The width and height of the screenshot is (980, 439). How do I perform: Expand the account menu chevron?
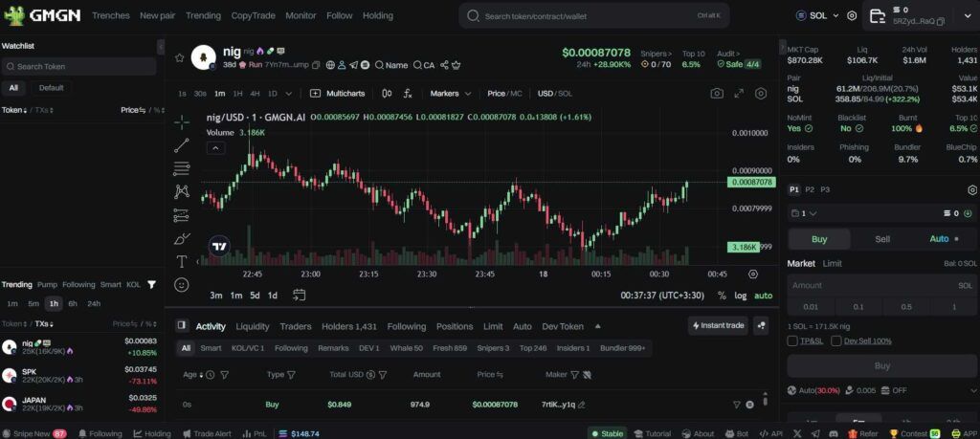pyautogui.click(x=969, y=15)
